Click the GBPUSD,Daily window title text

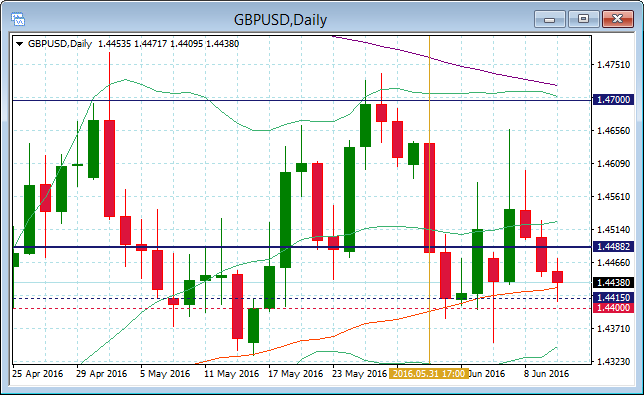281,20
